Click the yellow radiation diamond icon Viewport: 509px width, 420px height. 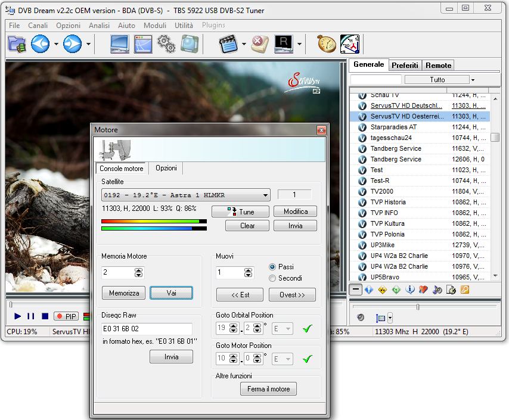383,290
